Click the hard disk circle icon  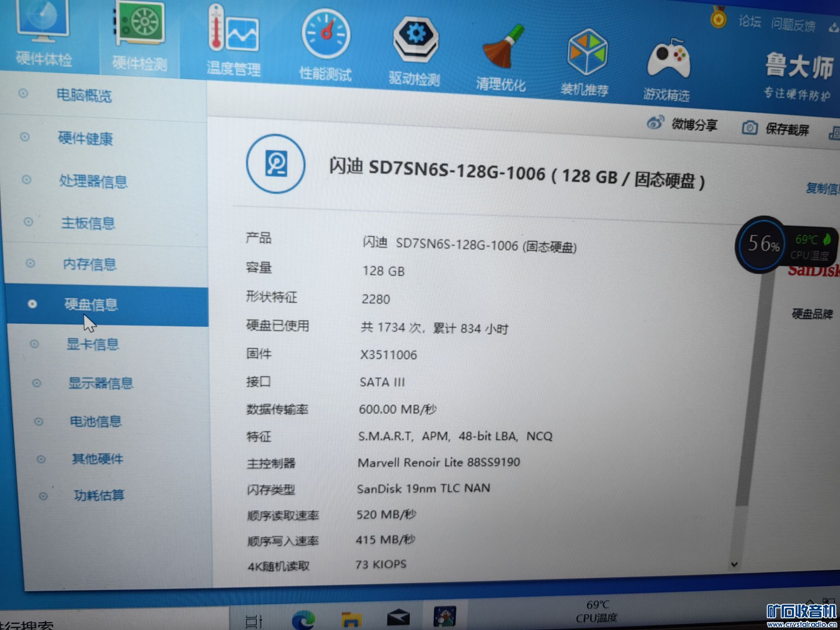click(x=276, y=164)
